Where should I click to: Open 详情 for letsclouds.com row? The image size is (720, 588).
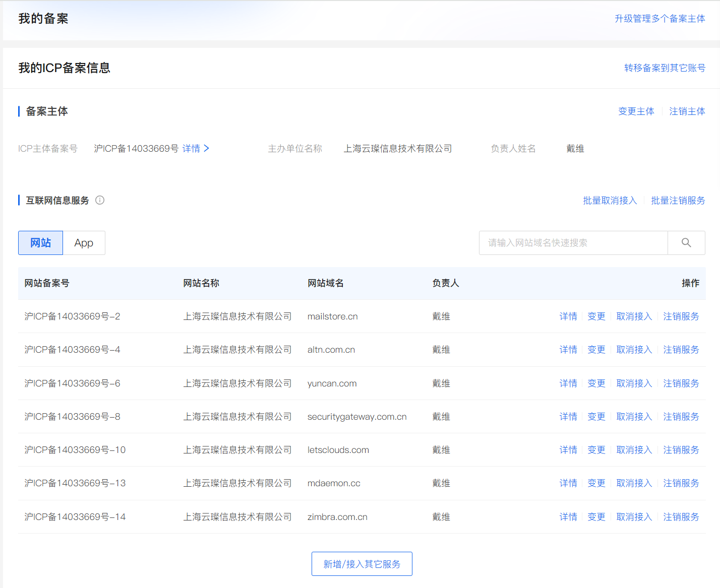[x=568, y=450]
